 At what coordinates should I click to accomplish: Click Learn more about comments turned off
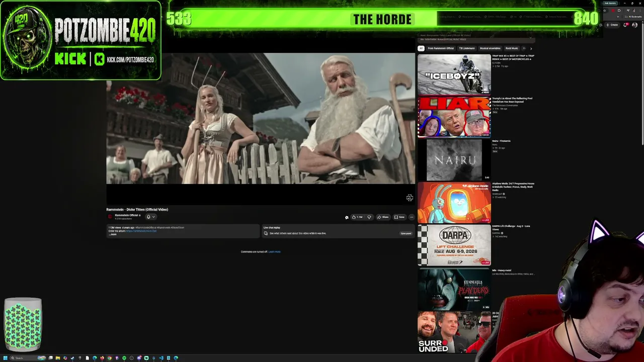pos(274,252)
